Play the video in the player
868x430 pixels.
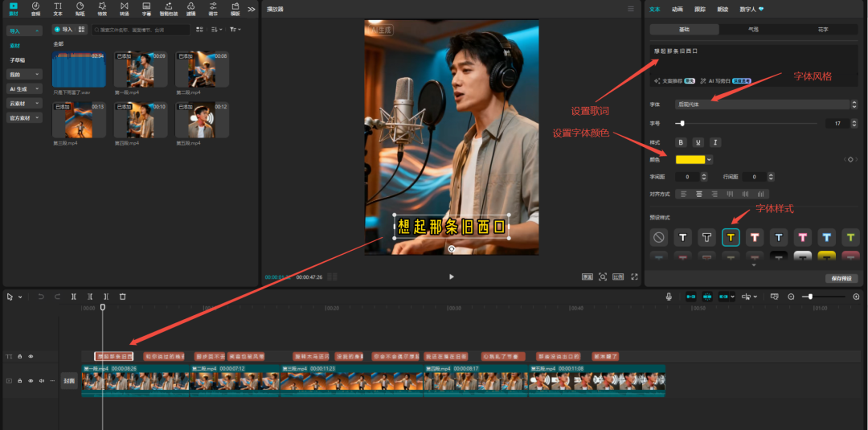click(x=451, y=276)
